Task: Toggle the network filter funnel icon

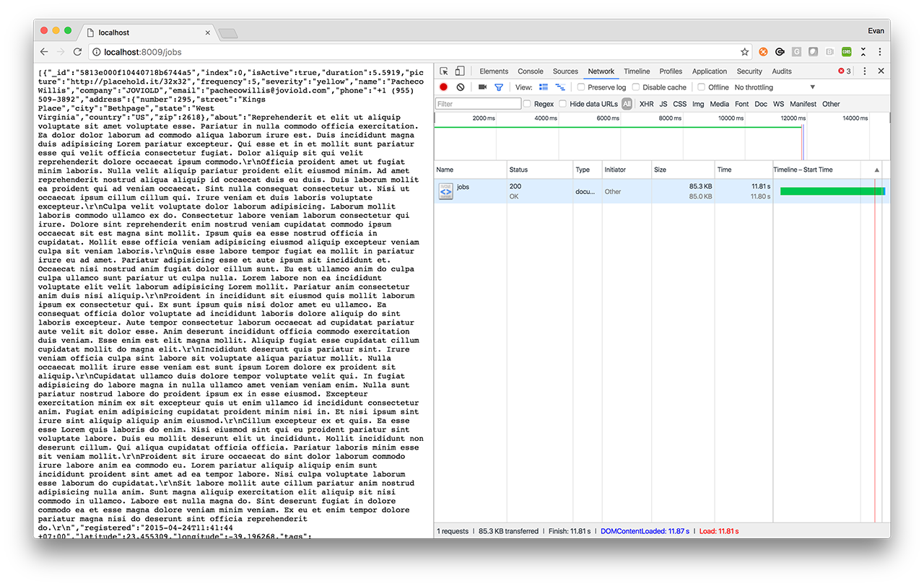Action: [498, 87]
